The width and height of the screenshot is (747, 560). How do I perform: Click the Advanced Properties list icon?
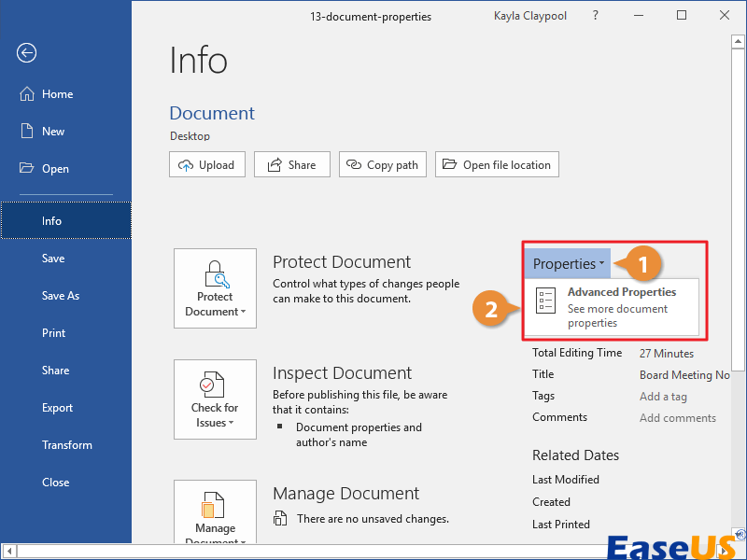tap(546, 302)
